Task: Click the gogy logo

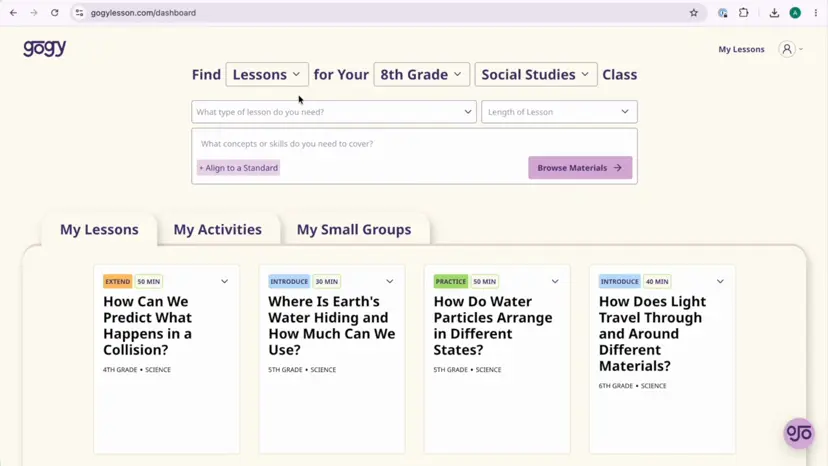Action: (45, 48)
